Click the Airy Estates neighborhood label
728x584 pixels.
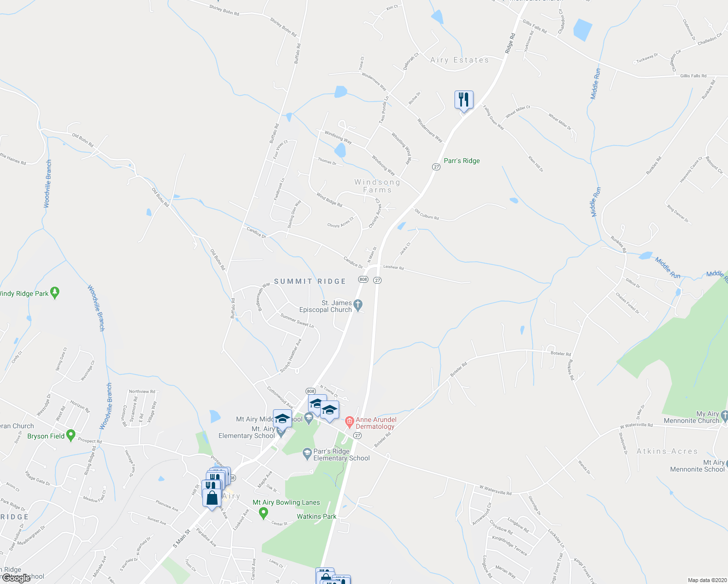coord(460,60)
